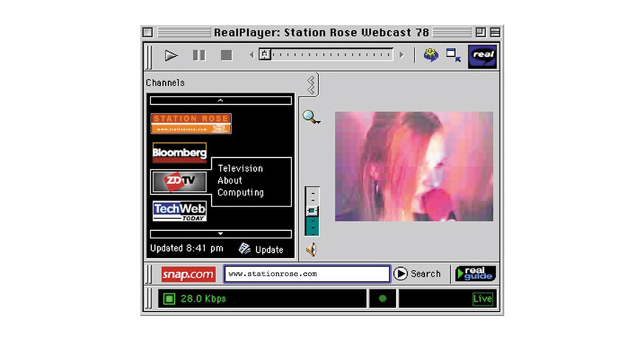Click the Update pencil icon
This screenshot has width=644, height=340.
[245, 249]
